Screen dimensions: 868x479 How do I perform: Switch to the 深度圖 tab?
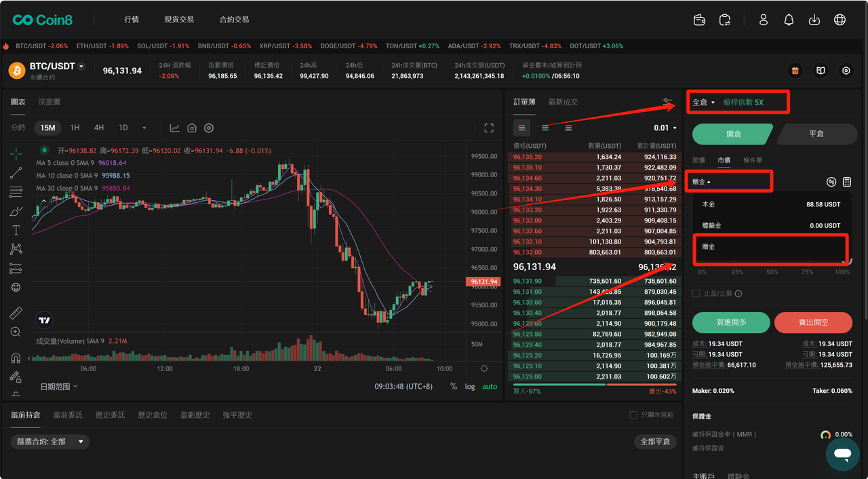click(x=49, y=102)
